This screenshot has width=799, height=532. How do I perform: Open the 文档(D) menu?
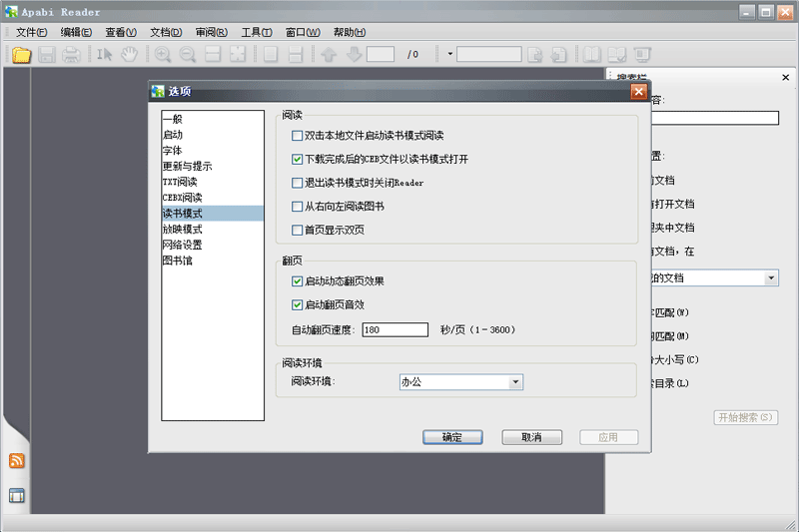click(x=166, y=32)
